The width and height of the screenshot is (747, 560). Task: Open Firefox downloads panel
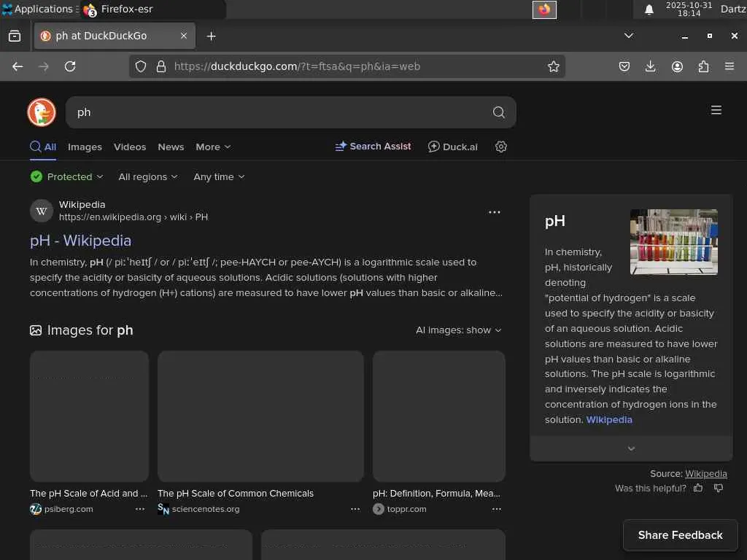point(650,66)
